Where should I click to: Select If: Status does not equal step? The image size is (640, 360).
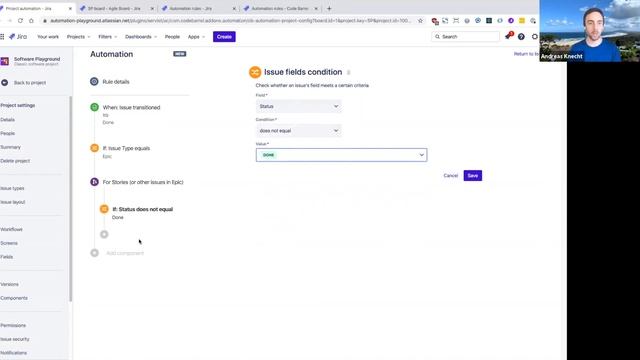pos(142,209)
